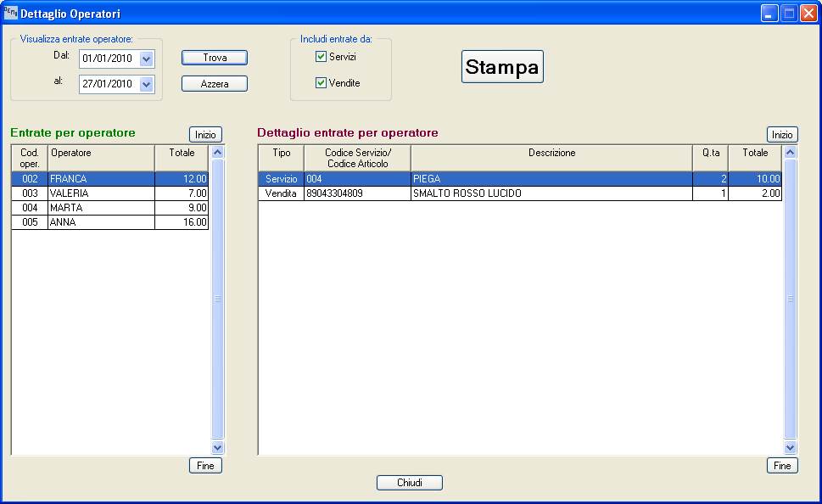Click the down arrow of operator list scrollbar

pyautogui.click(x=217, y=447)
